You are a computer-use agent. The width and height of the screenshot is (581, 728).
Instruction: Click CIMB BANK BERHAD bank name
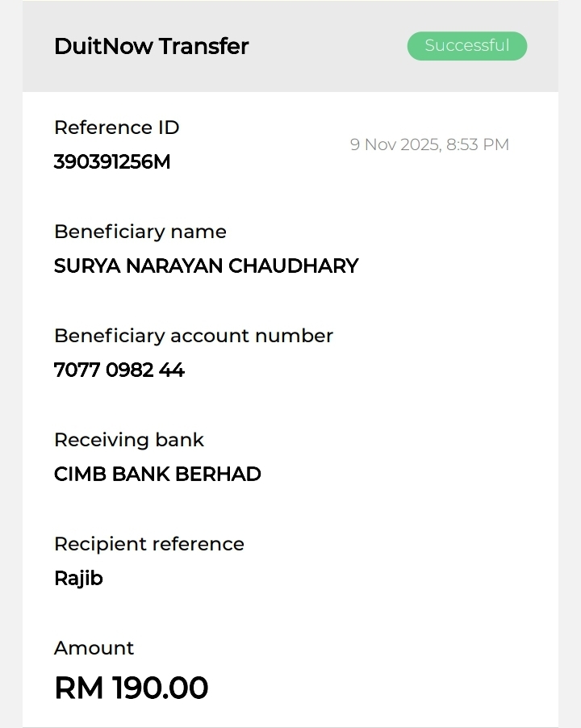coord(157,474)
